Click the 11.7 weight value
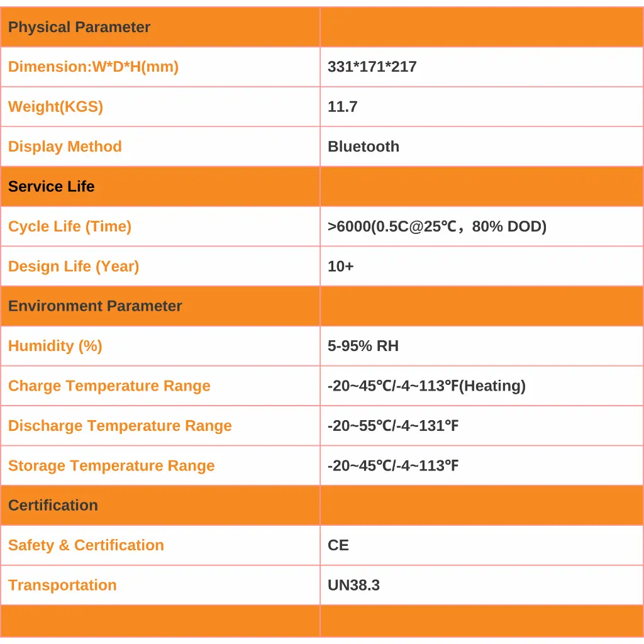The width and height of the screenshot is (644, 644). pyautogui.click(x=343, y=106)
